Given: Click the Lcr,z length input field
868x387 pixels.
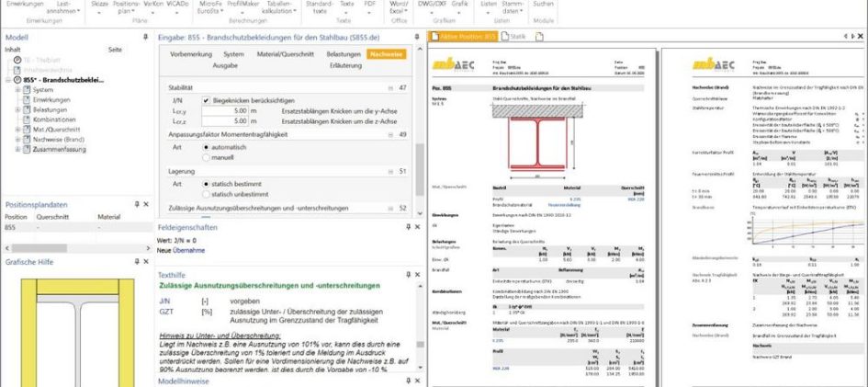Looking at the screenshot, I should 225,120.
